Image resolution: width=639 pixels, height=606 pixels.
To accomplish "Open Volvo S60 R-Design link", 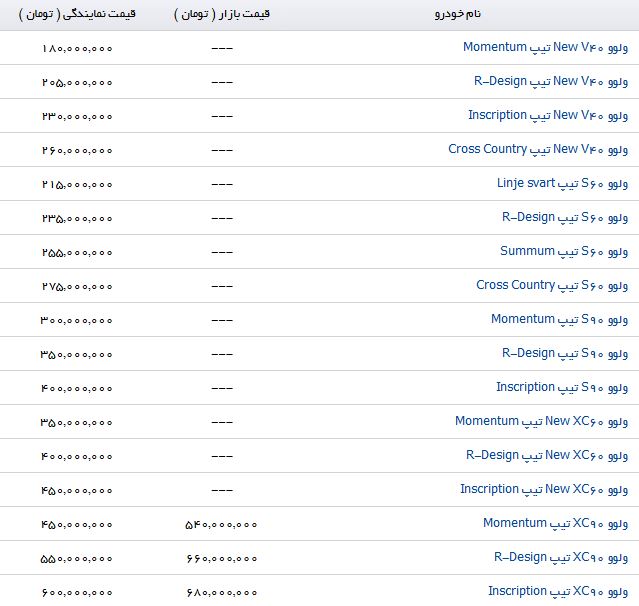I will coord(565,218).
